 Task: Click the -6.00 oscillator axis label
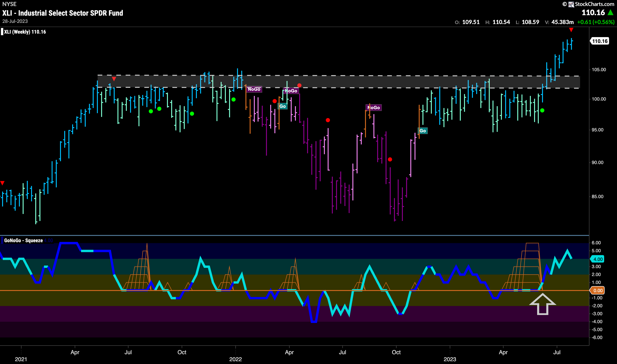[597, 338]
